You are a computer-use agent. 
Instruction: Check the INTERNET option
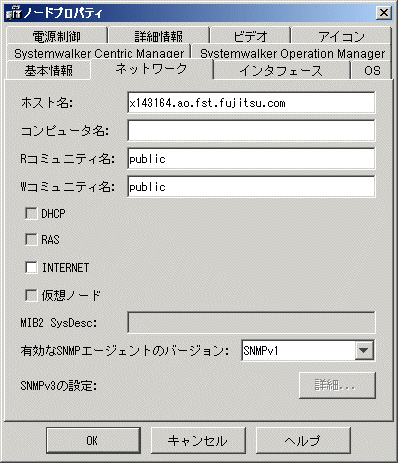[x=31, y=267]
